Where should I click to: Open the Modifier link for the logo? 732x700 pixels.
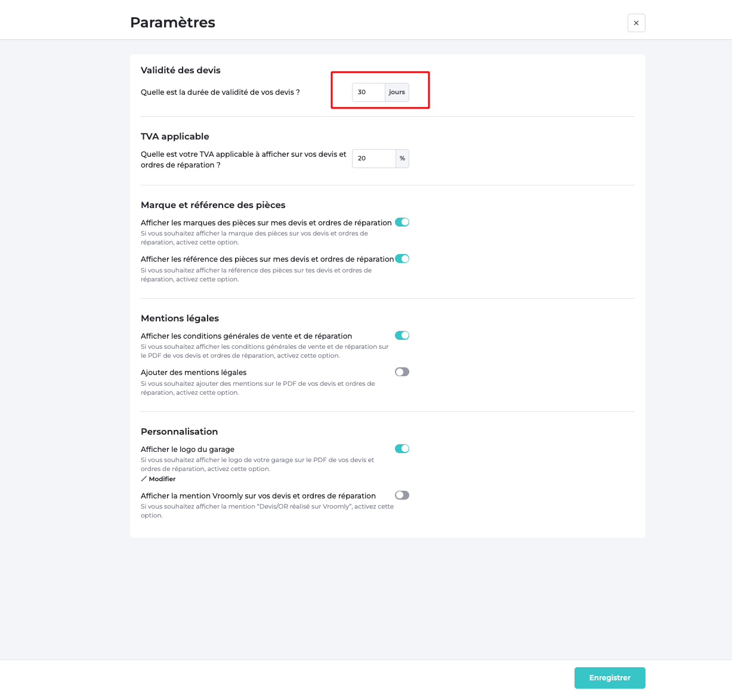click(x=162, y=479)
